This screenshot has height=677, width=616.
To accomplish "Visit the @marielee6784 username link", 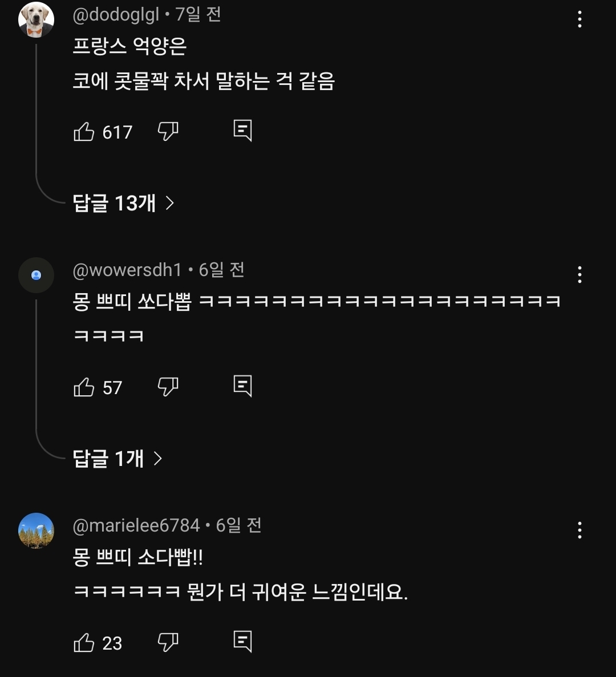I will [136, 525].
